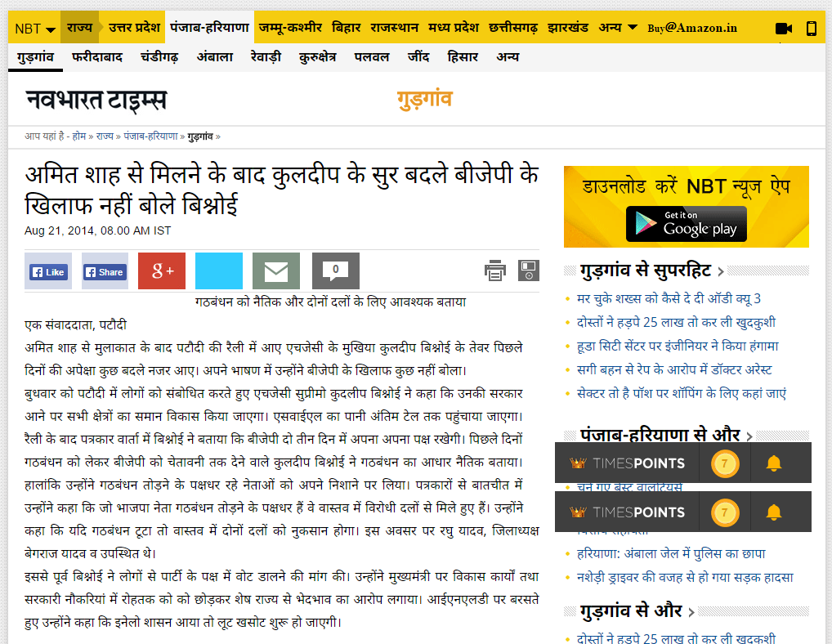Open the comments bubble icon

(x=336, y=271)
